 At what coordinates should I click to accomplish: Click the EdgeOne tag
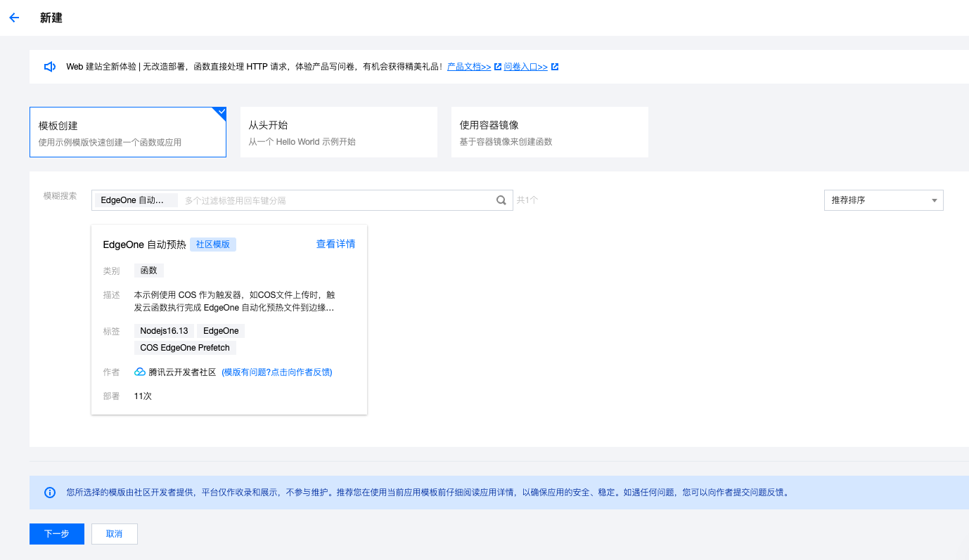tap(221, 331)
